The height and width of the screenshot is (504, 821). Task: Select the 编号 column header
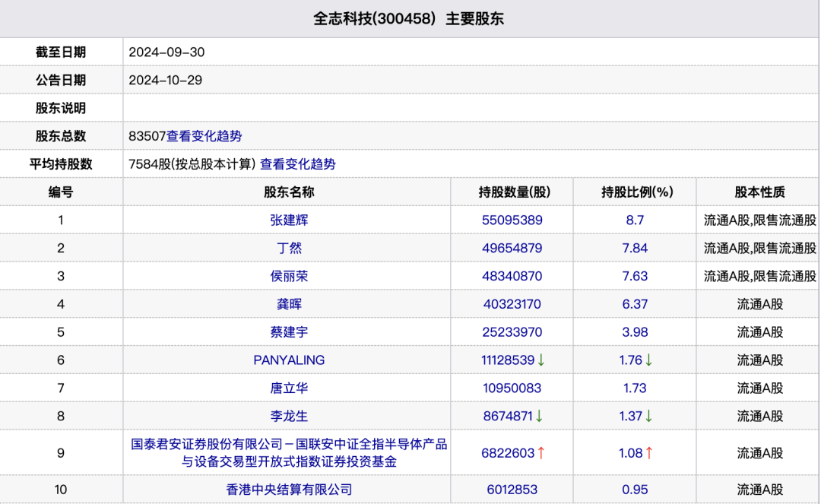click(x=61, y=192)
